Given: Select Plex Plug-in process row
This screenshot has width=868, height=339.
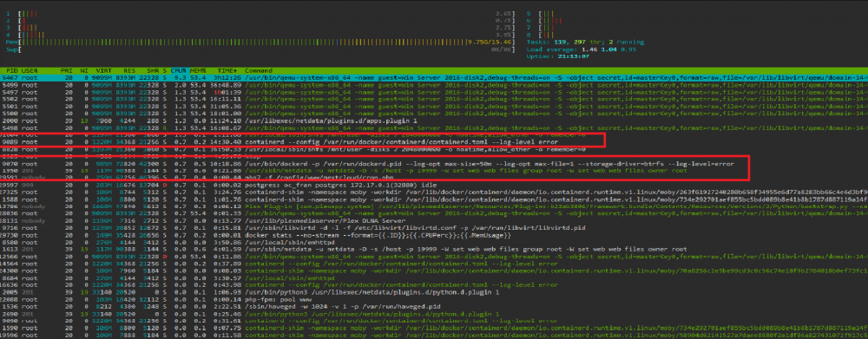Looking at the screenshot, I should point(434,206).
